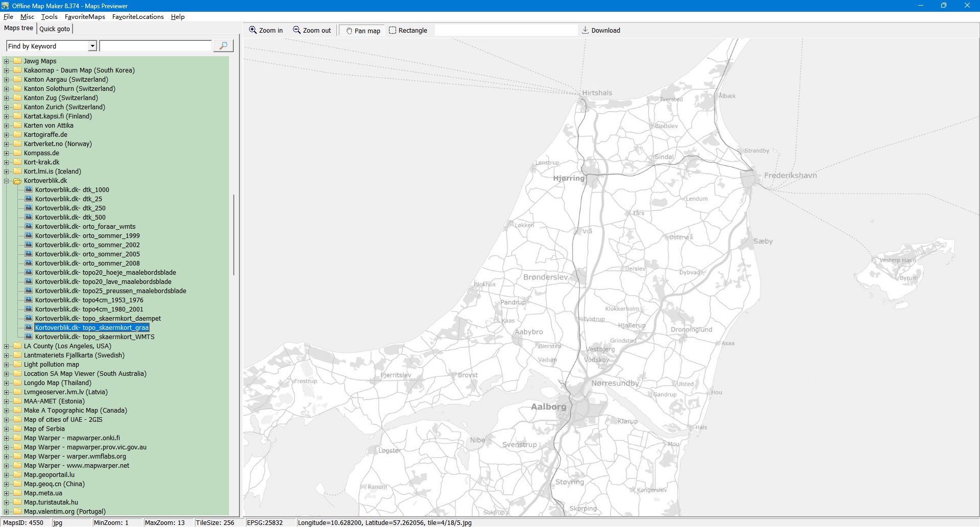This screenshot has height=527, width=980.
Task: Collapse the Kortoverblik.dk tree node
Action: pyautogui.click(x=7, y=181)
